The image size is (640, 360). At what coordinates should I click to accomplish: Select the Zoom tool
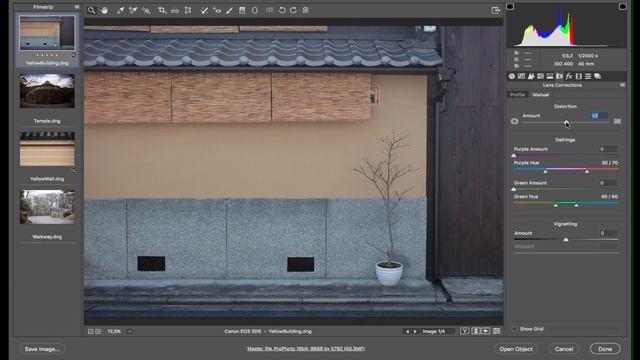pos(91,10)
